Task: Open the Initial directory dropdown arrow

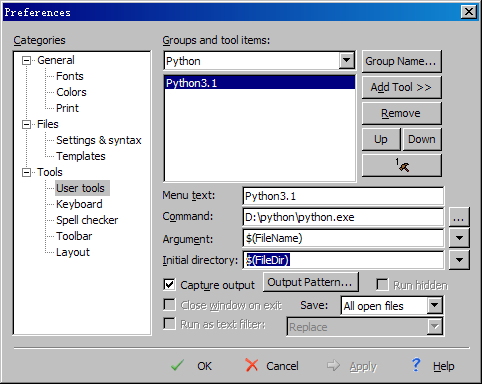Action: 459,260
